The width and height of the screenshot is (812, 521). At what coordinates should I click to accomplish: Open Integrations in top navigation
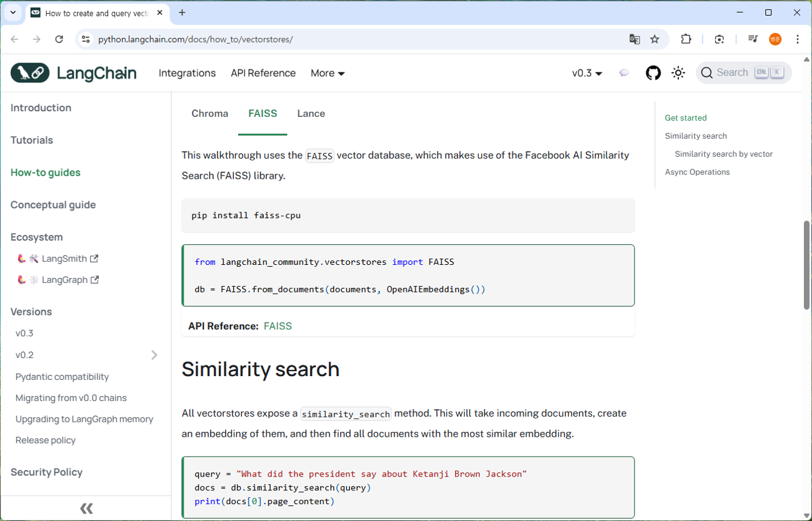(x=187, y=73)
